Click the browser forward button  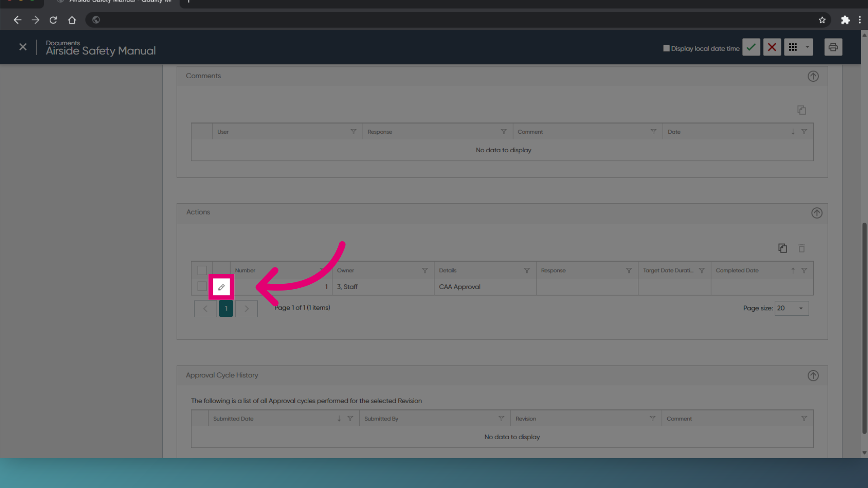click(x=35, y=20)
